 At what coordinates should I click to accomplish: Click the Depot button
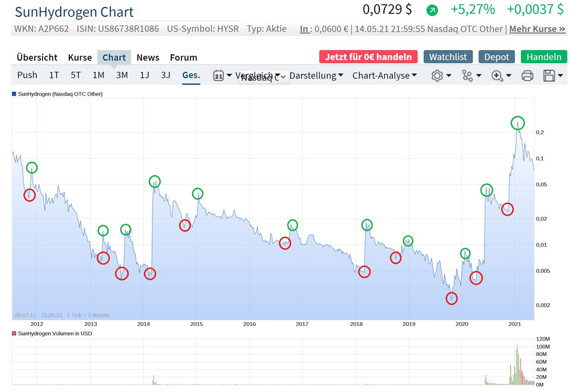496,57
